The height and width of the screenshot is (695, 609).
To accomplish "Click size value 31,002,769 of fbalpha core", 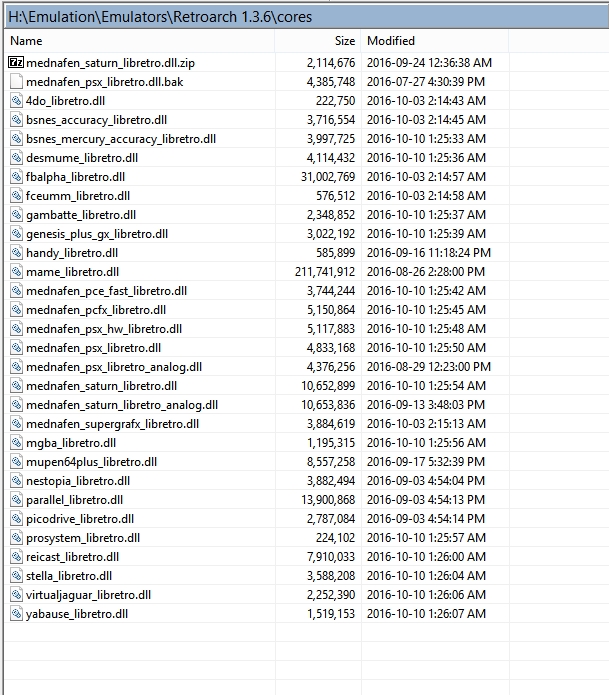I will click(328, 177).
